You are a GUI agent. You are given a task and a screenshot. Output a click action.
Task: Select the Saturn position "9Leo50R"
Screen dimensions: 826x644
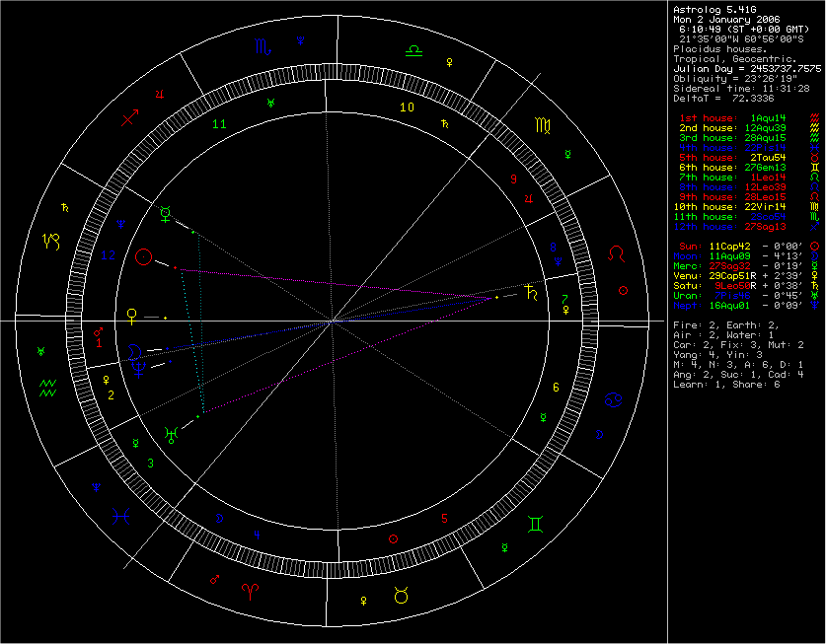(735, 286)
